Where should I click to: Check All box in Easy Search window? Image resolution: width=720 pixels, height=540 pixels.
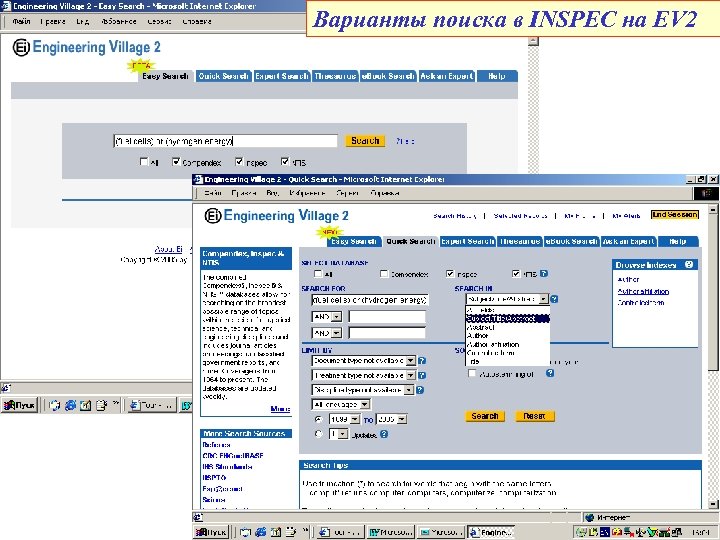(144, 162)
